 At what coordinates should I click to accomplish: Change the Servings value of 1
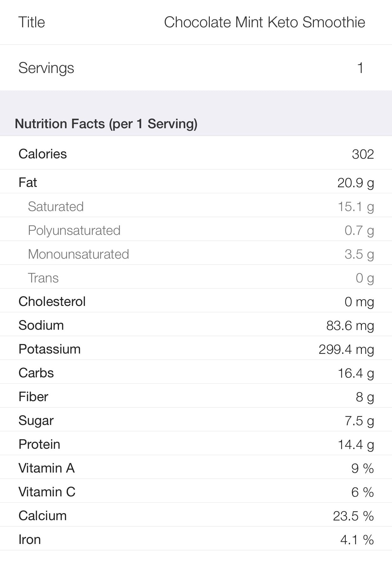coord(196,68)
